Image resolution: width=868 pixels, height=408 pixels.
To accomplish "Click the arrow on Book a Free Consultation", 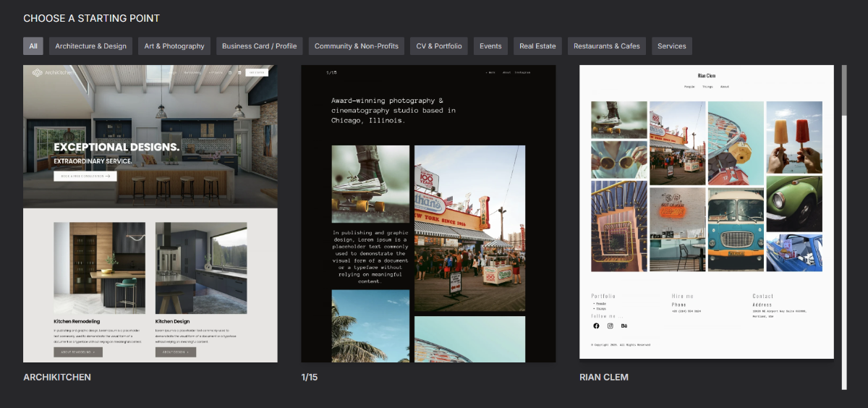I will click(x=108, y=176).
